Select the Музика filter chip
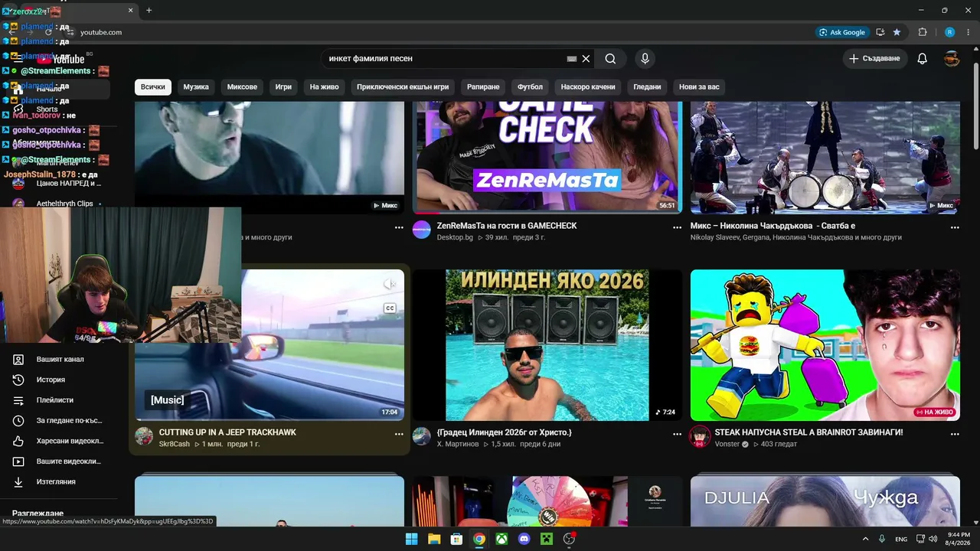This screenshot has width=980, height=551. pyautogui.click(x=196, y=87)
